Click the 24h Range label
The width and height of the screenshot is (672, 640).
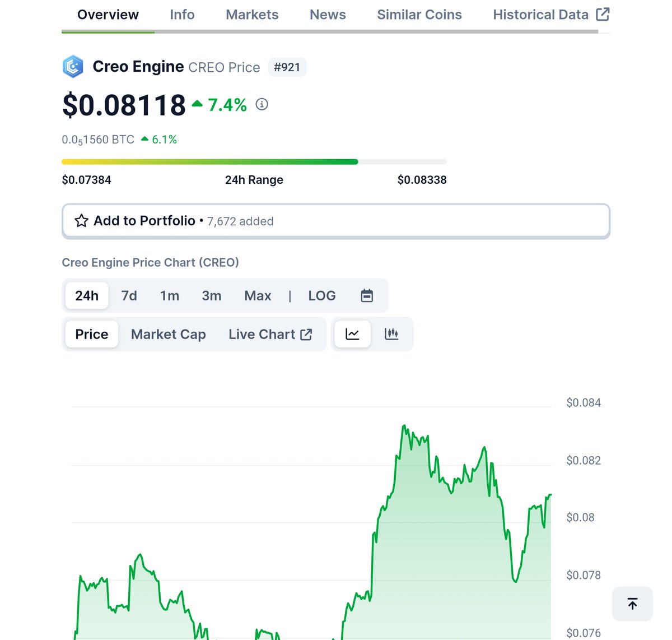click(254, 180)
